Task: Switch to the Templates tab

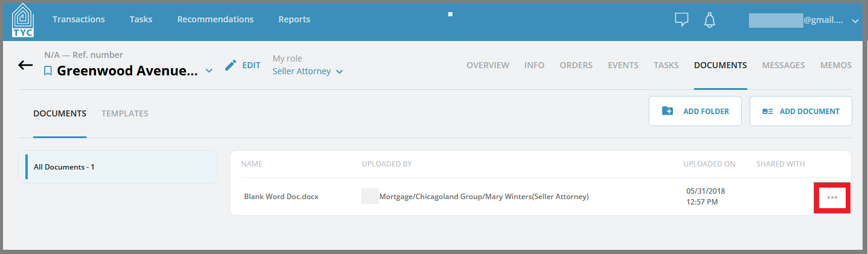Action: pyautogui.click(x=125, y=113)
